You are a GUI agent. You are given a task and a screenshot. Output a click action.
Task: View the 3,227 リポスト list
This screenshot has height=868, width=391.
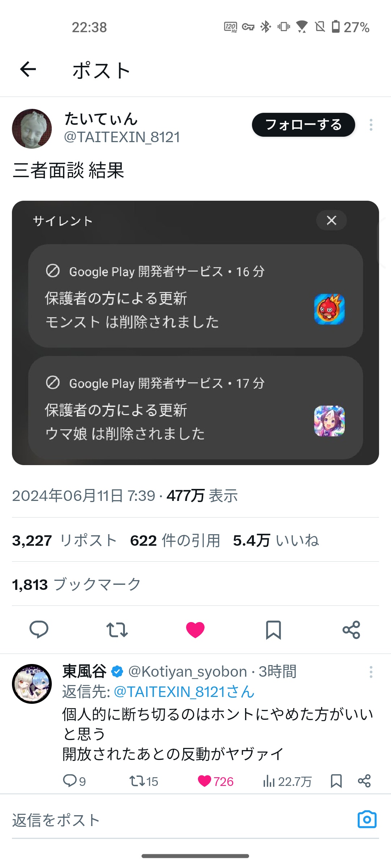click(x=64, y=540)
